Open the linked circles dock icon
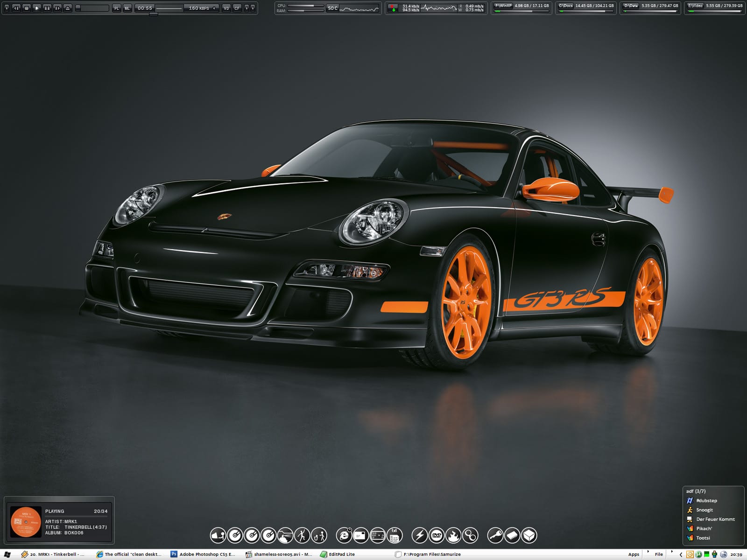The width and height of the screenshot is (747, 560). (x=470, y=535)
